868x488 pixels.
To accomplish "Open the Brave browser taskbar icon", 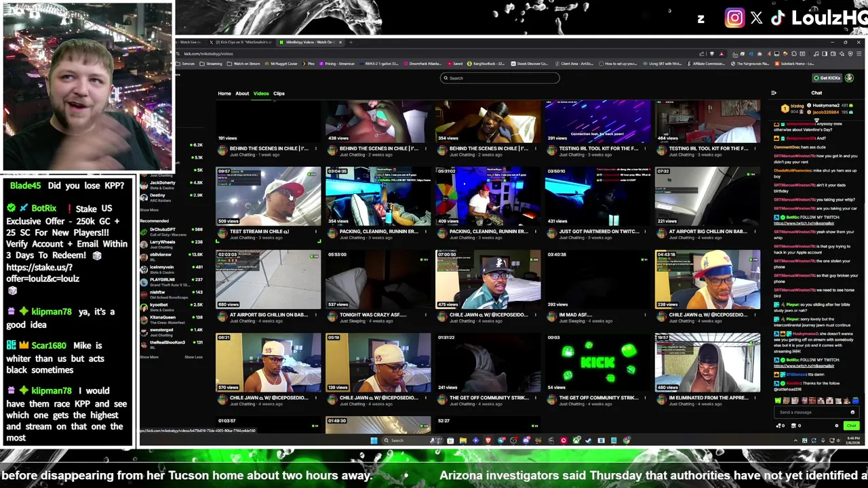I will [x=488, y=441].
